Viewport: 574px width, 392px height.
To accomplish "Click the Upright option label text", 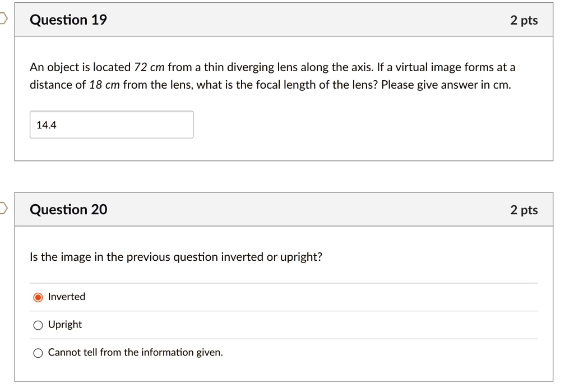I will (x=64, y=324).
